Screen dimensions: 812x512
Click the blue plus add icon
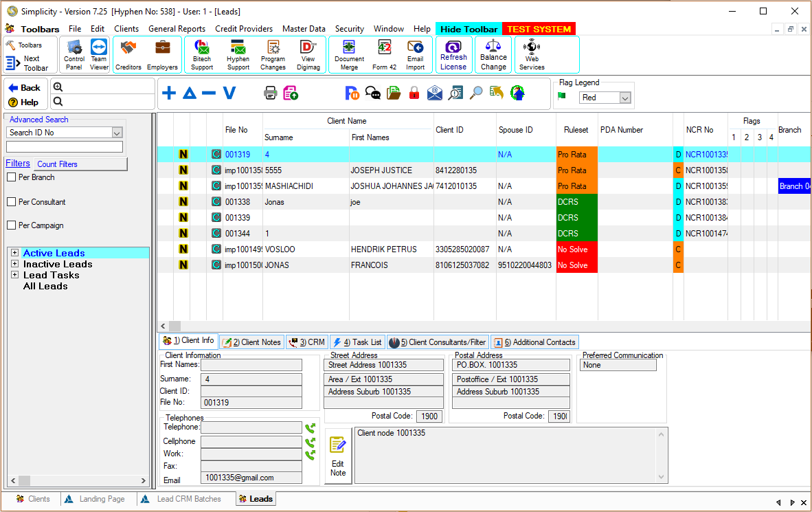point(169,93)
